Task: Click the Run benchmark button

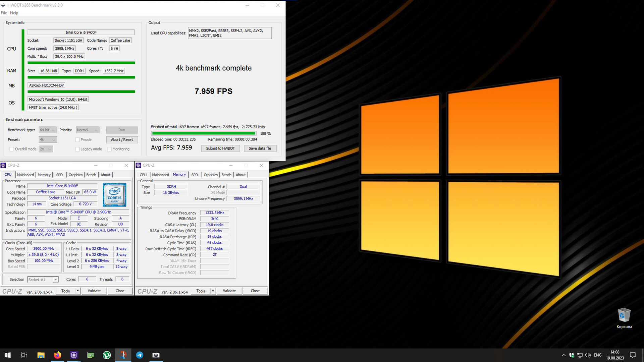Action: [x=122, y=130]
